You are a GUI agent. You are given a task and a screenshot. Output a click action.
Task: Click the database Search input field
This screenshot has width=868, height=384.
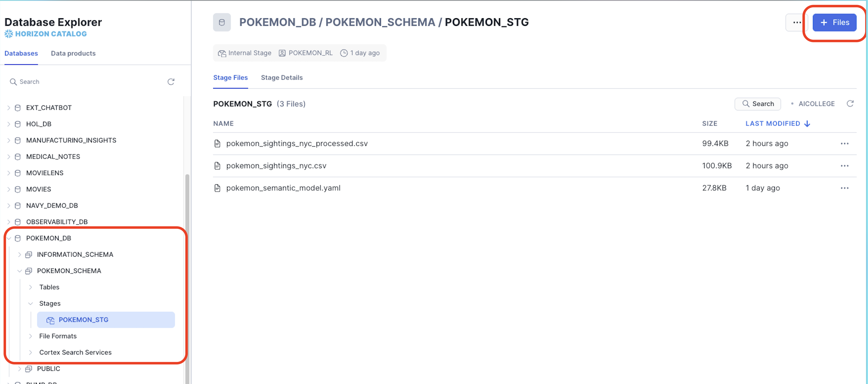84,82
